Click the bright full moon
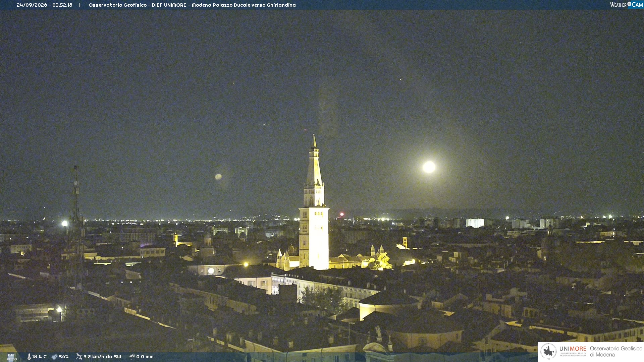This screenshot has width=644, height=362. pos(429,167)
